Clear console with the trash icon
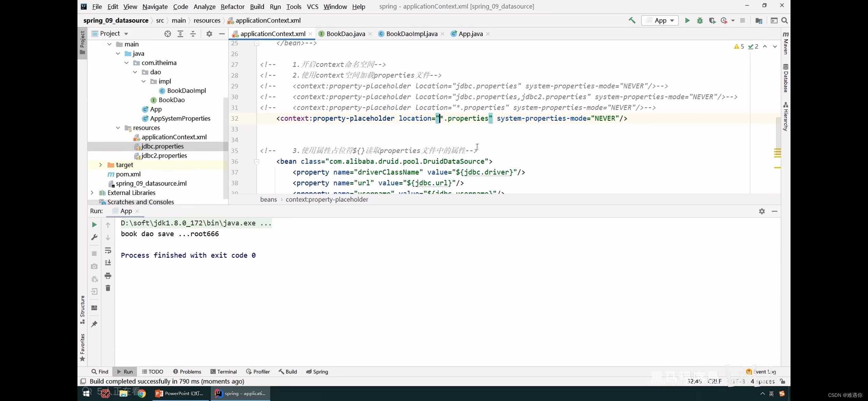 tap(108, 288)
